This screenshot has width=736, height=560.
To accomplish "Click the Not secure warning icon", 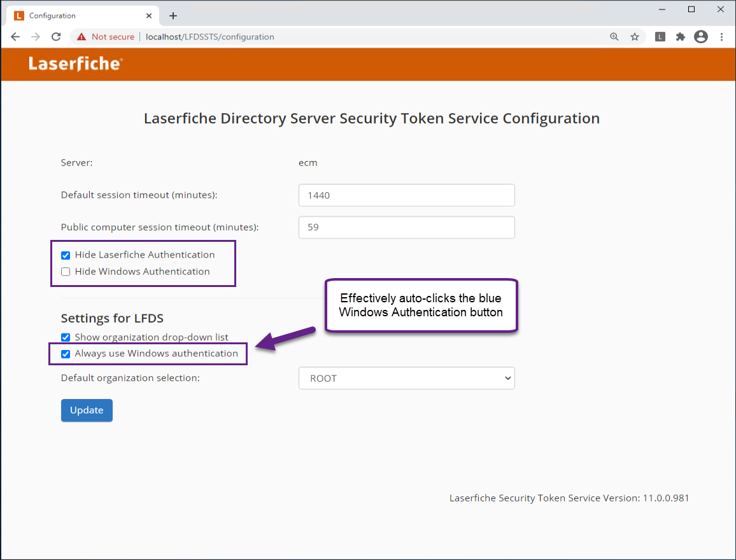I will (x=81, y=36).
